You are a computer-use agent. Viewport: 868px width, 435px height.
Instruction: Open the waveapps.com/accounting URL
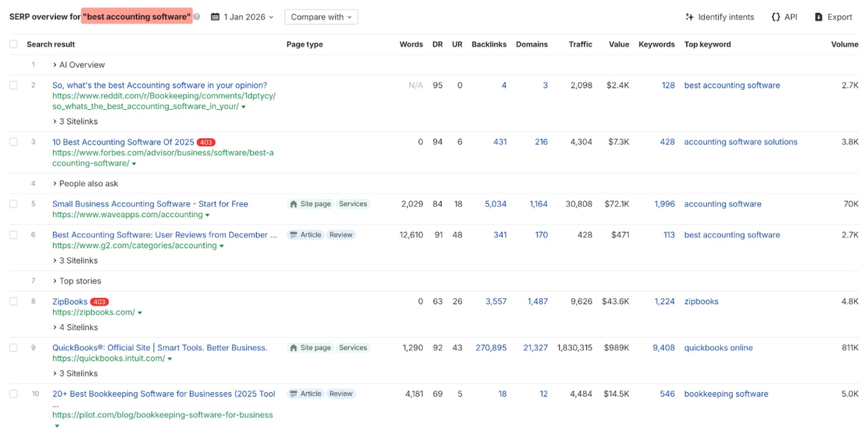point(128,215)
